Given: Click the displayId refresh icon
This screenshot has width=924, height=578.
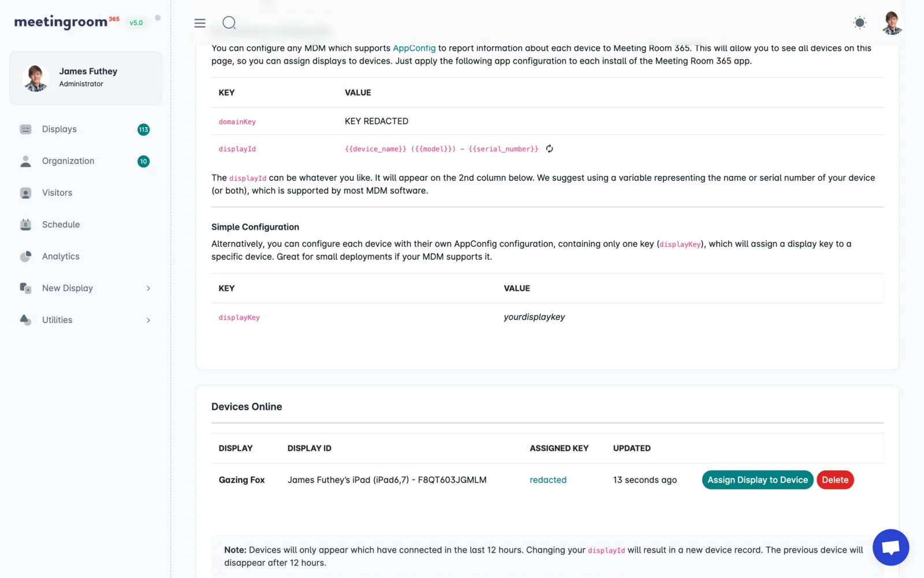Looking at the screenshot, I should [550, 149].
